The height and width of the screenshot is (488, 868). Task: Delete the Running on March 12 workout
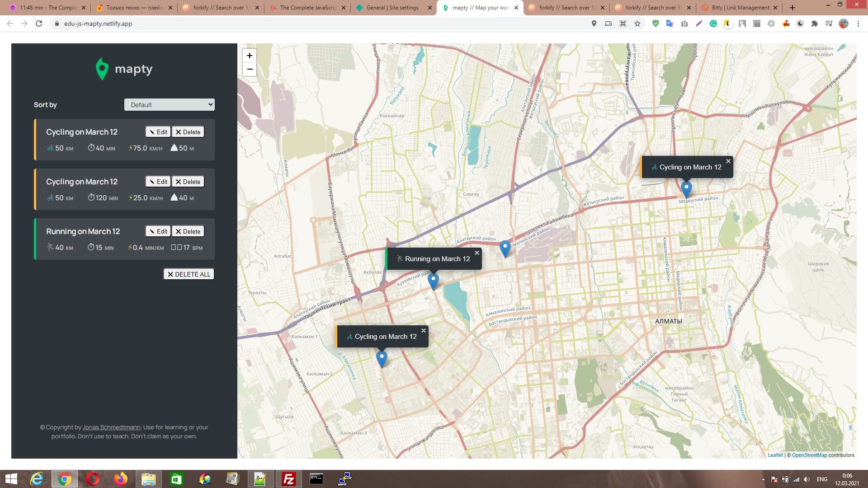point(188,231)
